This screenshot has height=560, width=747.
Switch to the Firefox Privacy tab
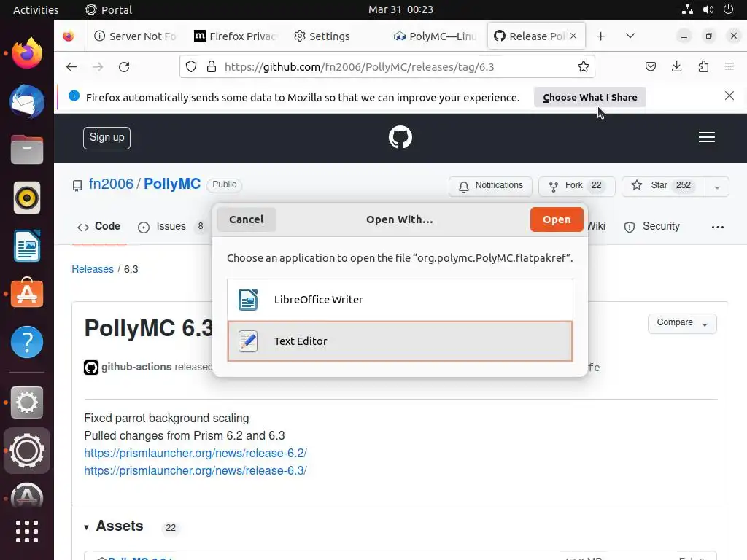[236, 36]
